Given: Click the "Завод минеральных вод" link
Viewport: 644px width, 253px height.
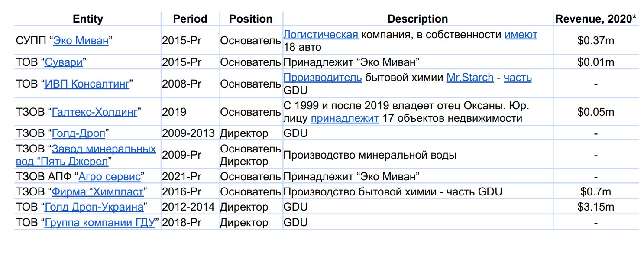Looking at the screenshot, I should click(x=104, y=149).
